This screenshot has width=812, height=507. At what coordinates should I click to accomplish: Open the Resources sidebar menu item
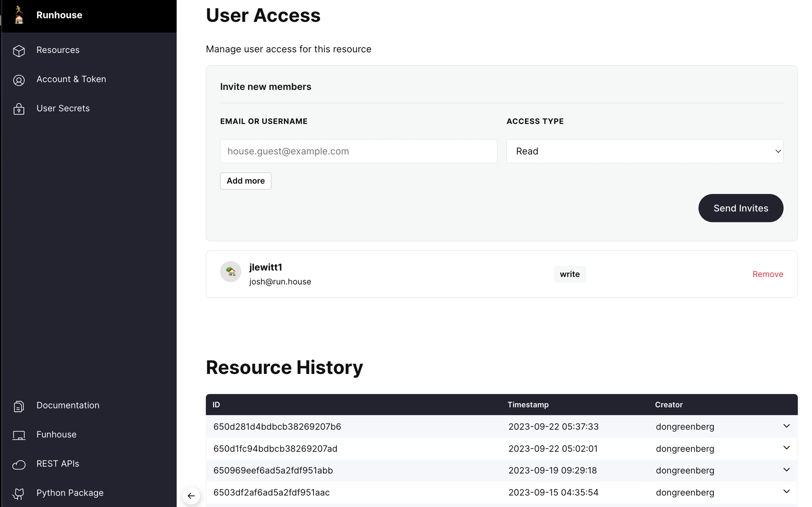click(x=58, y=50)
